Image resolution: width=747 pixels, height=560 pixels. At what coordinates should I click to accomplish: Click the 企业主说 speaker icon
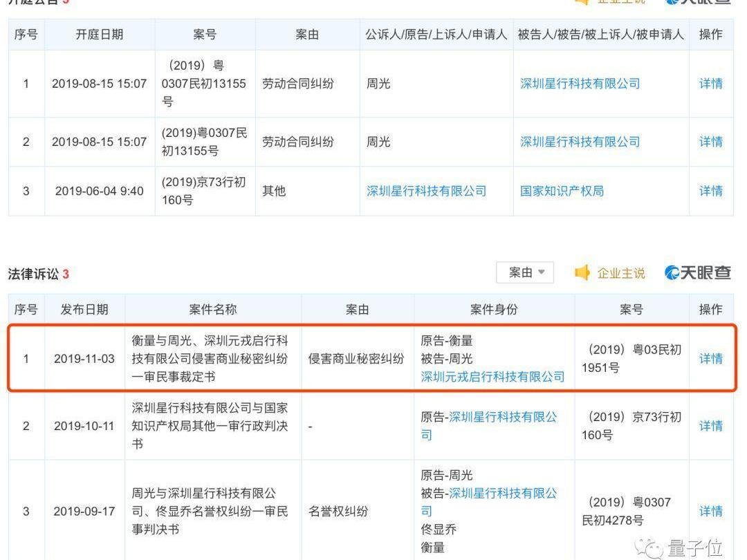pyautogui.click(x=582, y=273)
